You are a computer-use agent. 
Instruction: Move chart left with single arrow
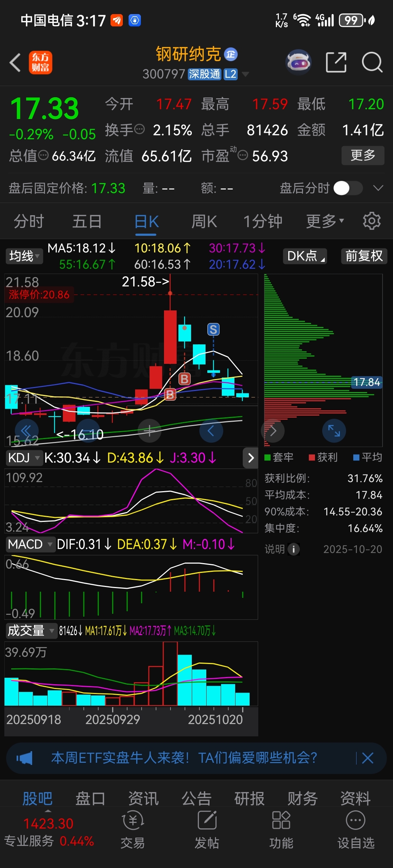pos(211,431)
